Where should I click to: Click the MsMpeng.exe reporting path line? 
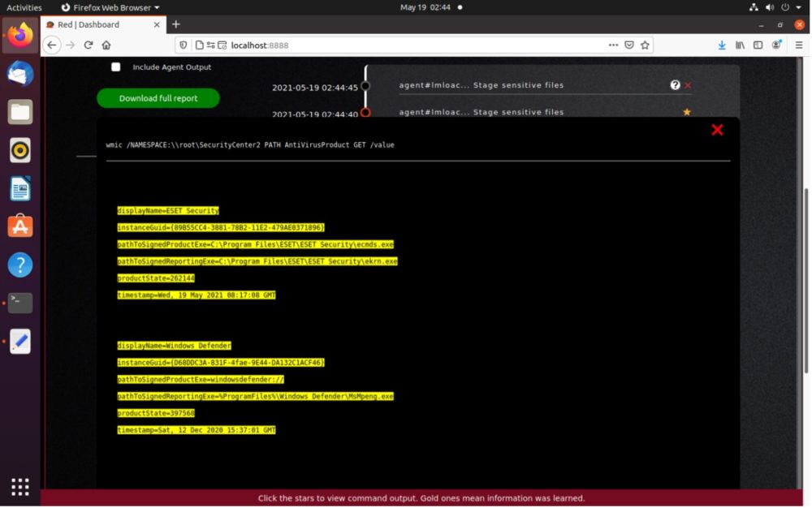click(255, 396)
